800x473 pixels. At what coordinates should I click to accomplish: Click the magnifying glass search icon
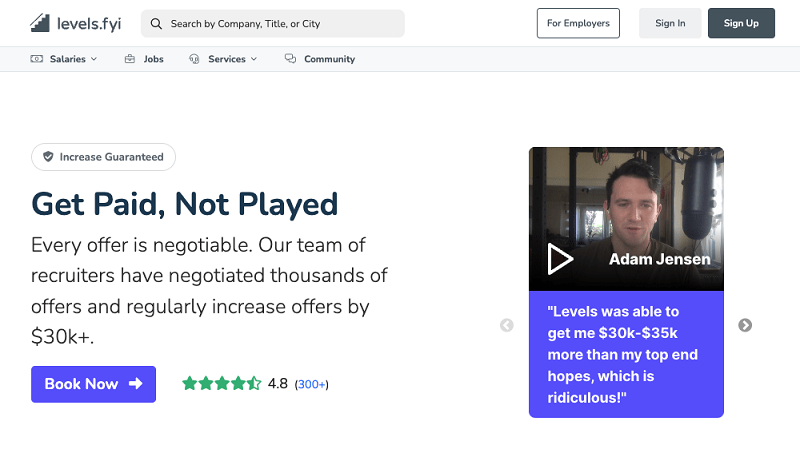(156, 23)
